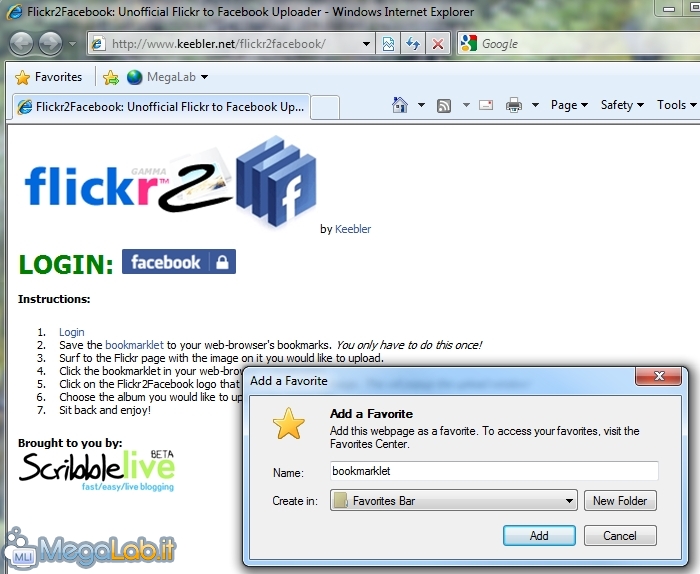Expand the Print dropdown arrow

pos(535,105)
